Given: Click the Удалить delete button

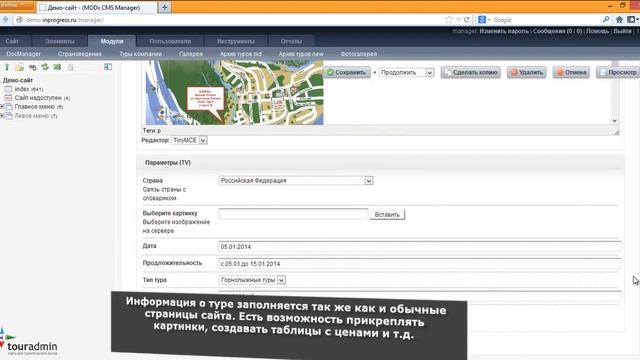Looking at the screenshot, I should click(527, 73).
